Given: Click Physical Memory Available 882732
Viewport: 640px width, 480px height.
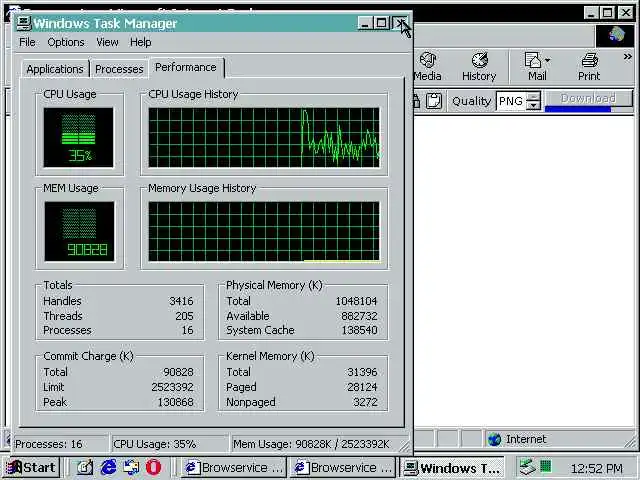Looking at the screenshot, I should click(359, 316).
